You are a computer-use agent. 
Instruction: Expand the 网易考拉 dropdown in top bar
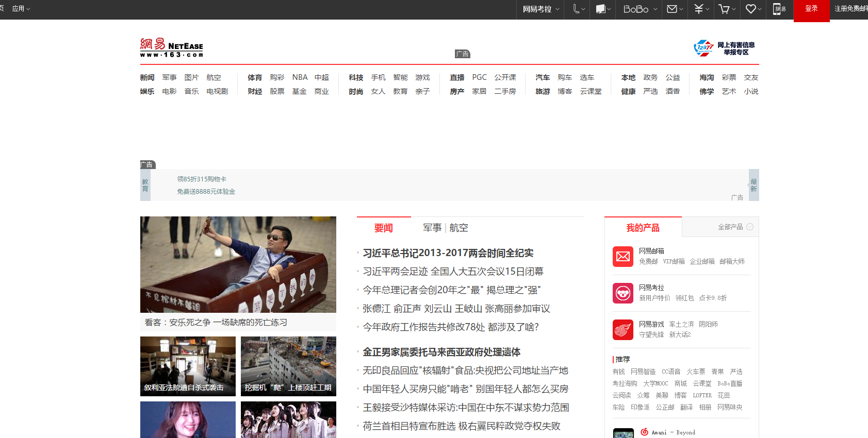pos(541,9)
